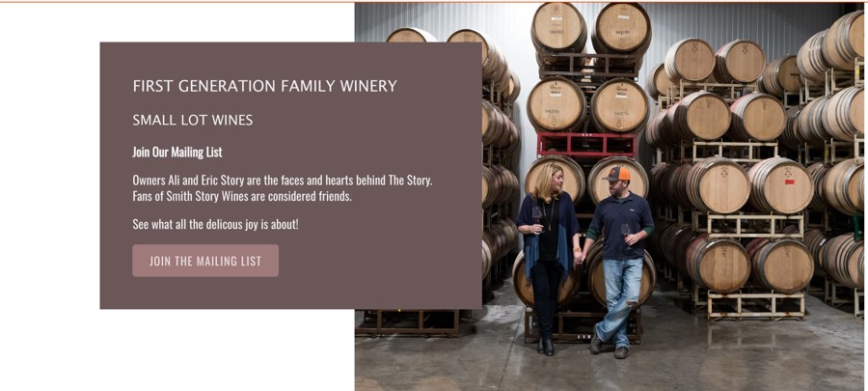
Task: Click the Join The Mailing List button
Action: pyautogui.click(x=205, y=261)
